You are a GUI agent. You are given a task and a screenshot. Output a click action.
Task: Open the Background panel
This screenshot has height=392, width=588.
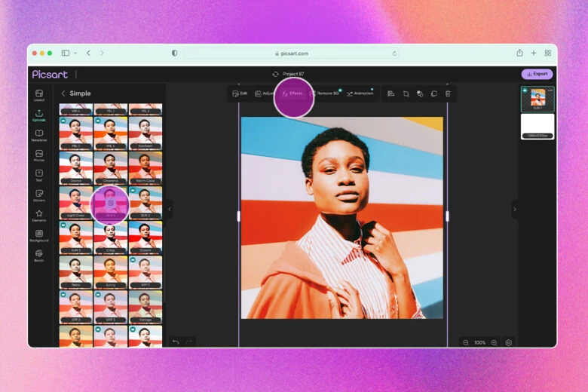[39, 236]
